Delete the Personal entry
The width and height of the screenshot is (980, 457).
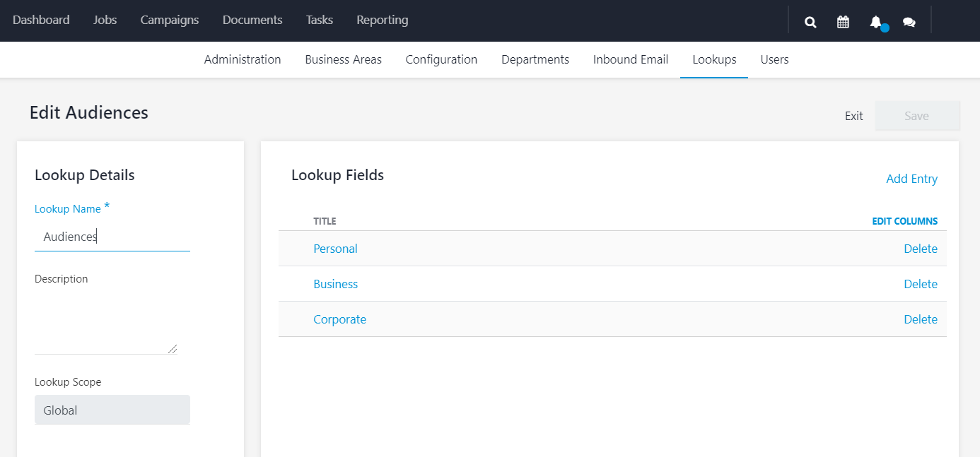921,249
